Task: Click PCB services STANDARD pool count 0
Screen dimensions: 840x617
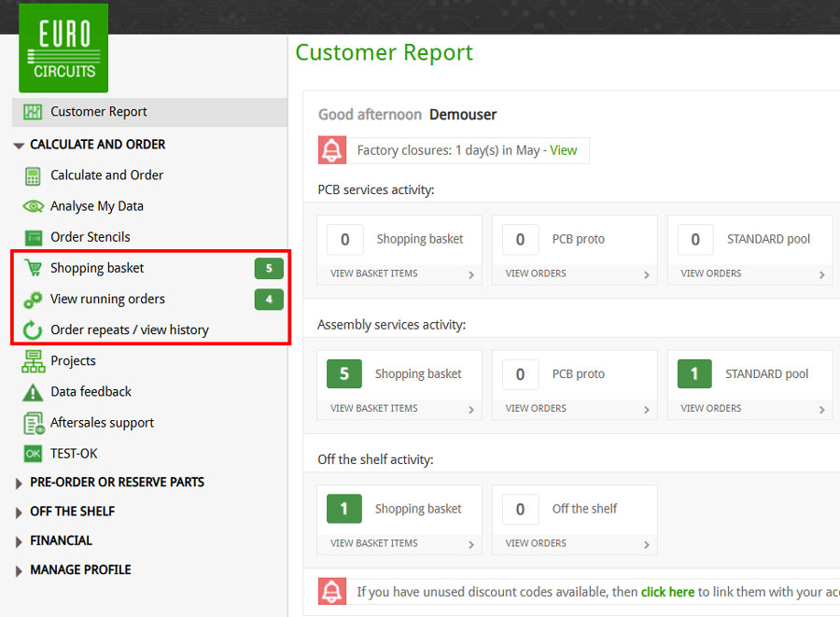Action: (695, 239)
